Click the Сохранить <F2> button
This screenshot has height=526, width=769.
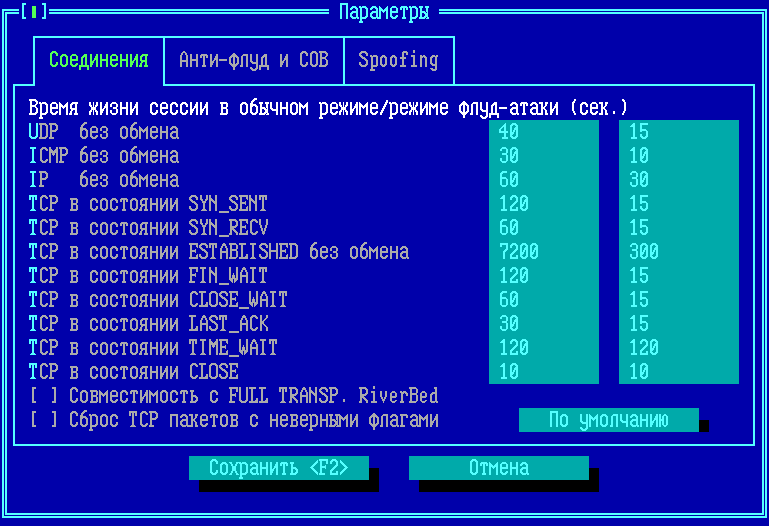coord(278,468)
